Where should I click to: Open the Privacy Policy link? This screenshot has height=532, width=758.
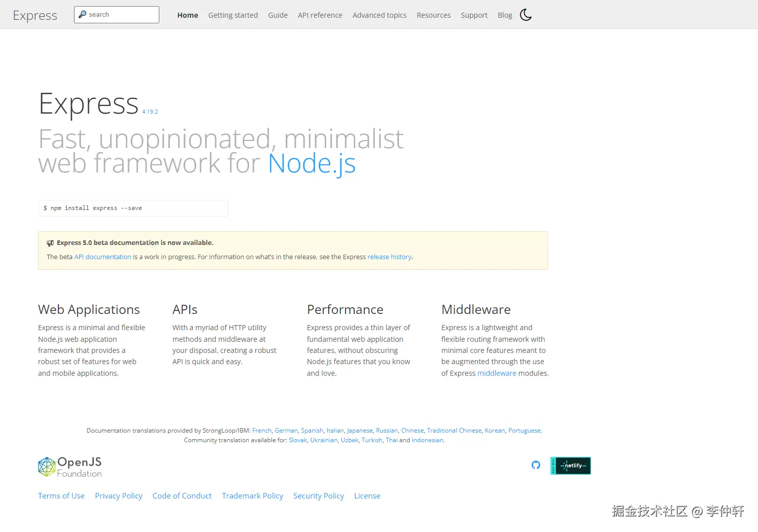point(118,496)
